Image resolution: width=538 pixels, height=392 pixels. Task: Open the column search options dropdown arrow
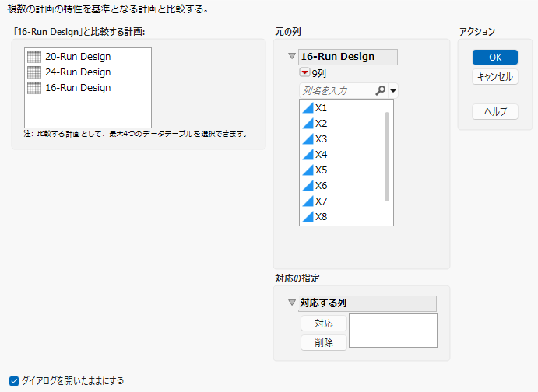coord(393,91)
